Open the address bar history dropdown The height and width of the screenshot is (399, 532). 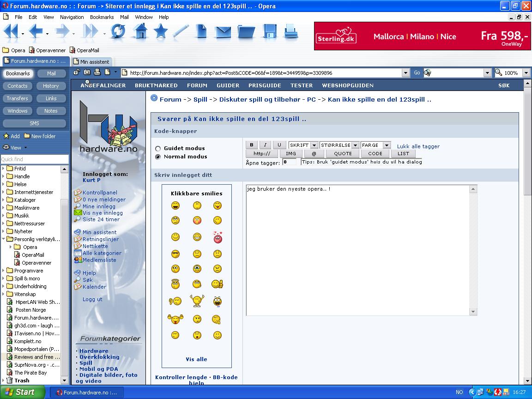(x=405, y=73)
